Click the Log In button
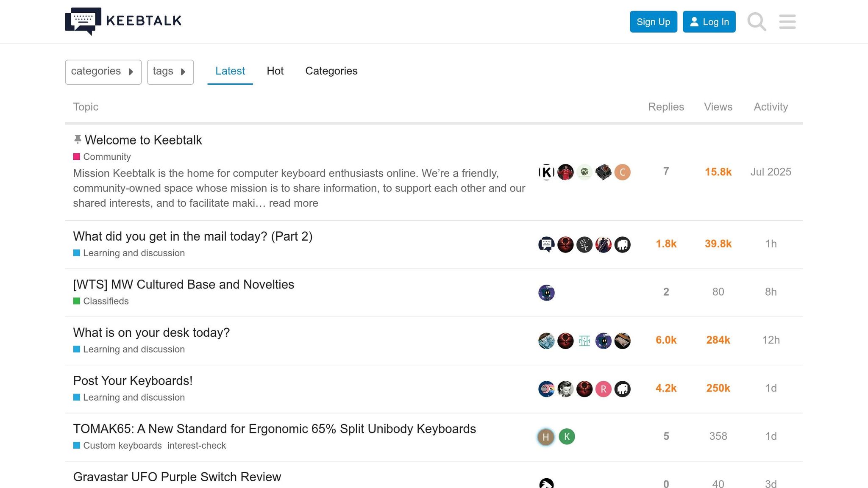 point(709,22)
